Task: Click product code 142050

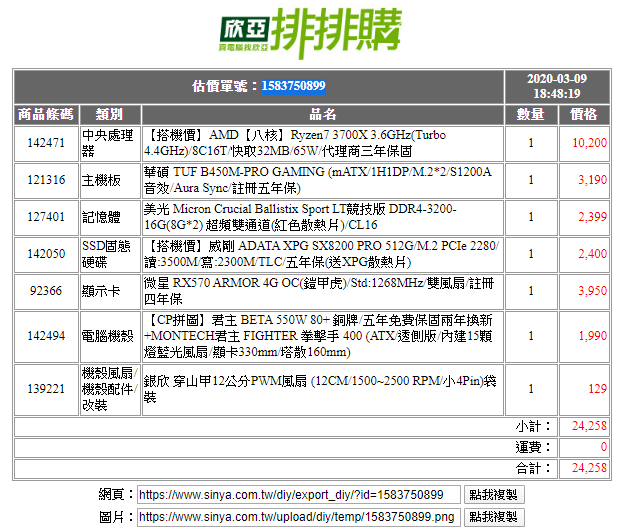Action: point(46,254)
